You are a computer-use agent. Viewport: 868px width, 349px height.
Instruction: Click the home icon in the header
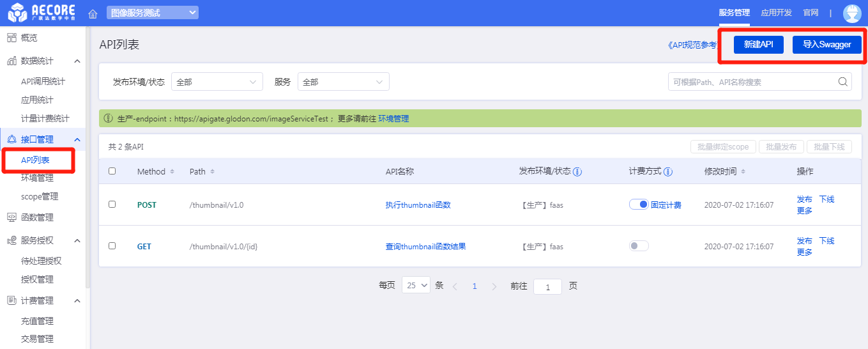click(x=93, y=13)
